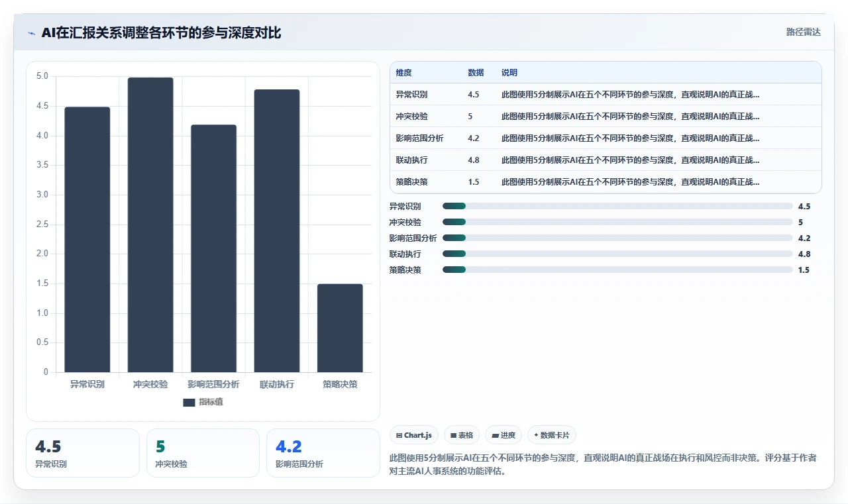Click the 冲突校验 progress bar

(x=617, y=222)
